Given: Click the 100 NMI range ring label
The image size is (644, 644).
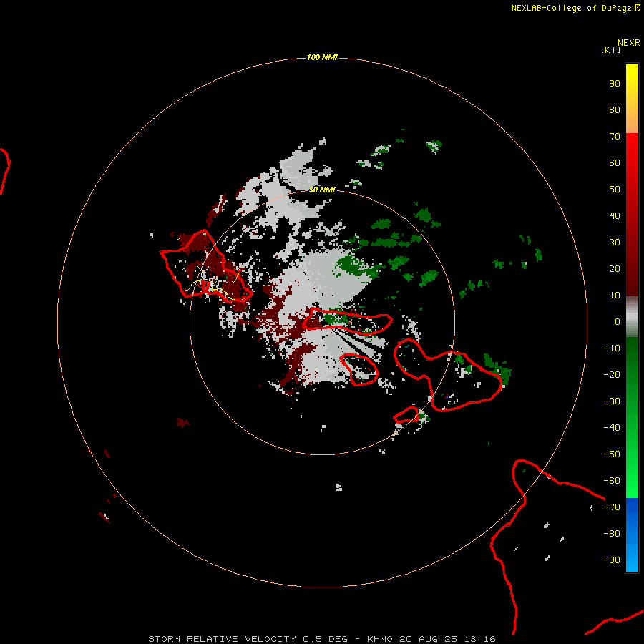Looking at the screenshot, I should [x=322, y=57].
